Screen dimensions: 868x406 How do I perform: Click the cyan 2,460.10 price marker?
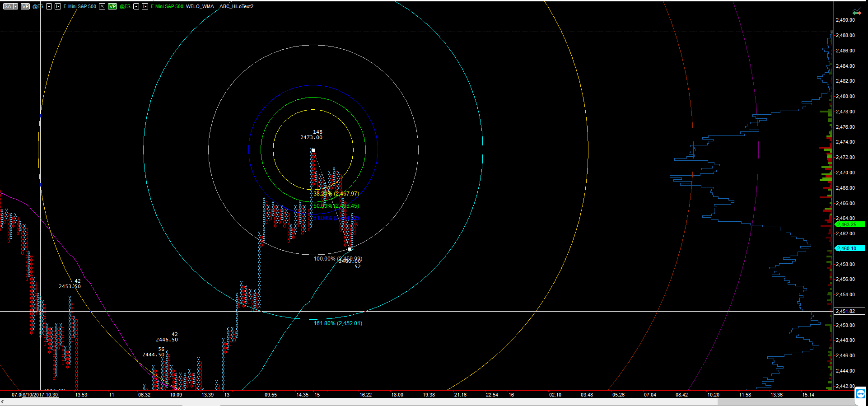(x=849, y=248)
